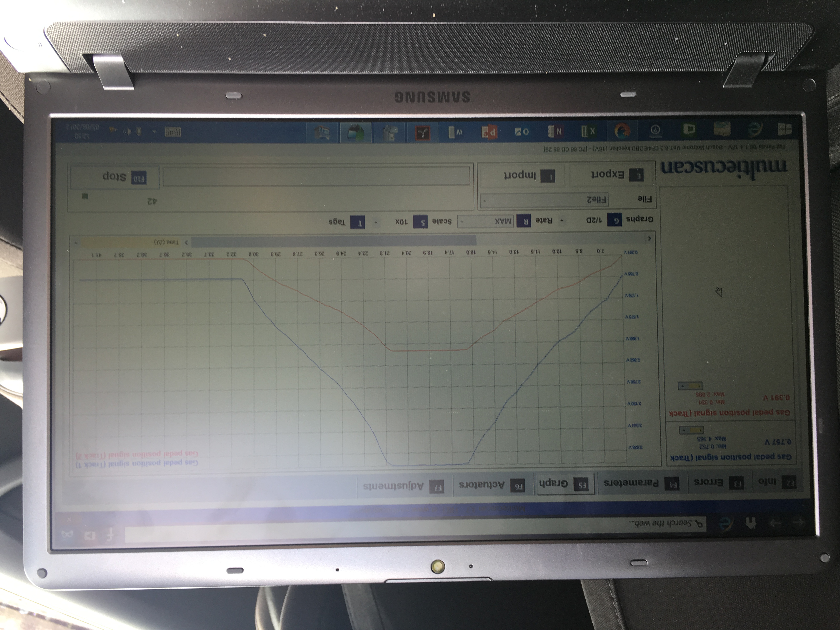Open the Rate MAX dropdown
This screenshot has height=630, width=840.
486,221
